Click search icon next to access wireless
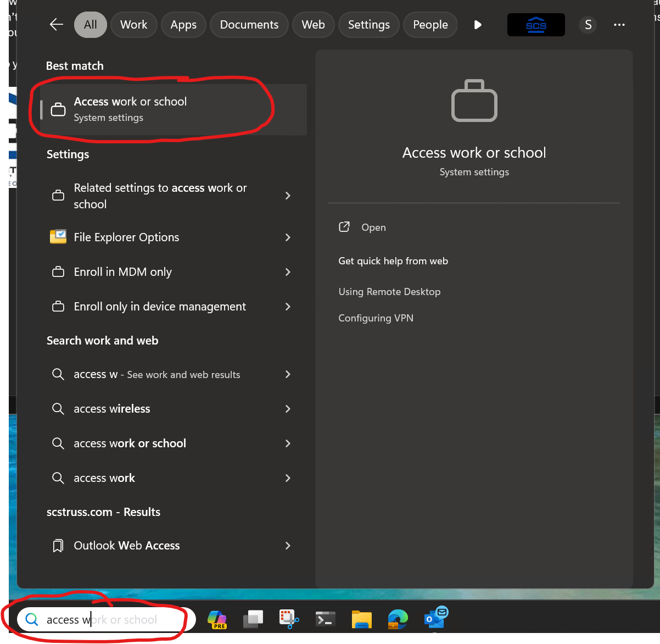 click(x=58, y=409)
